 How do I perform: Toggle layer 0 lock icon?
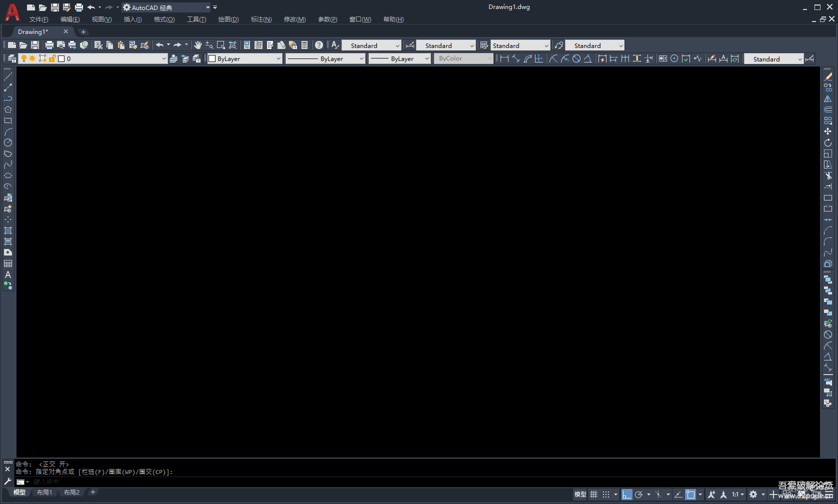coord(51,58)
